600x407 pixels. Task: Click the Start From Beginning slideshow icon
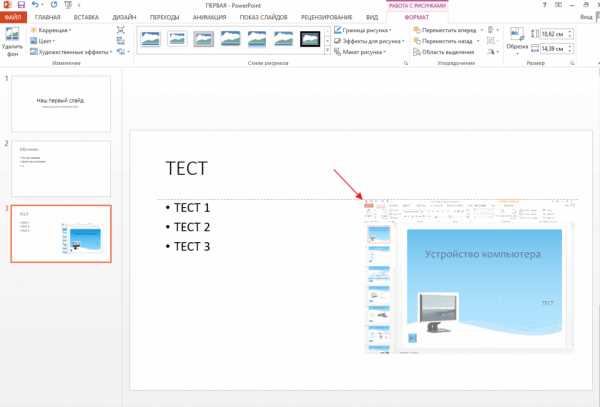68,5
